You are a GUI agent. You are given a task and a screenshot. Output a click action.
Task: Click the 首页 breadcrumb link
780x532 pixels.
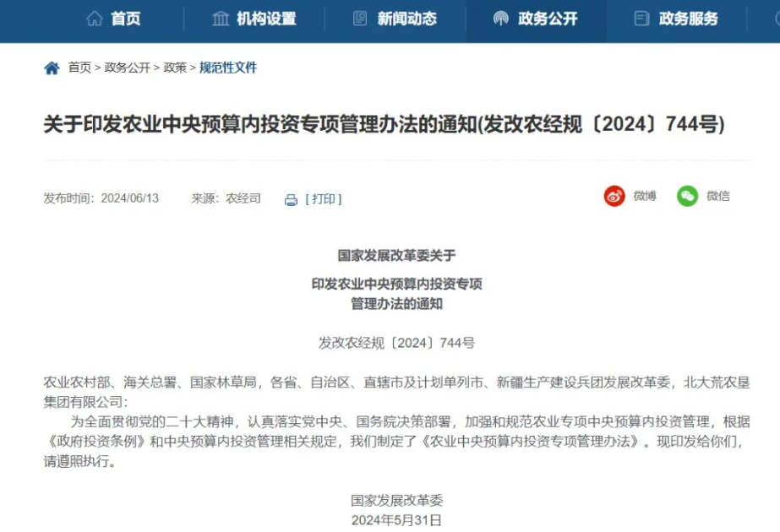(x=79, y=68)
